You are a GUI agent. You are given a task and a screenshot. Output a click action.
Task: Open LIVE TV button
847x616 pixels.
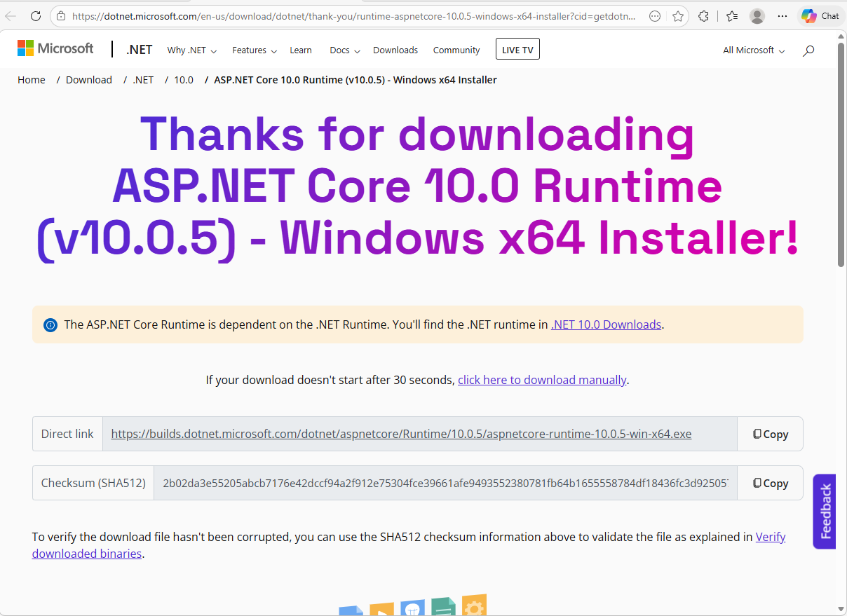click(517, 49)
